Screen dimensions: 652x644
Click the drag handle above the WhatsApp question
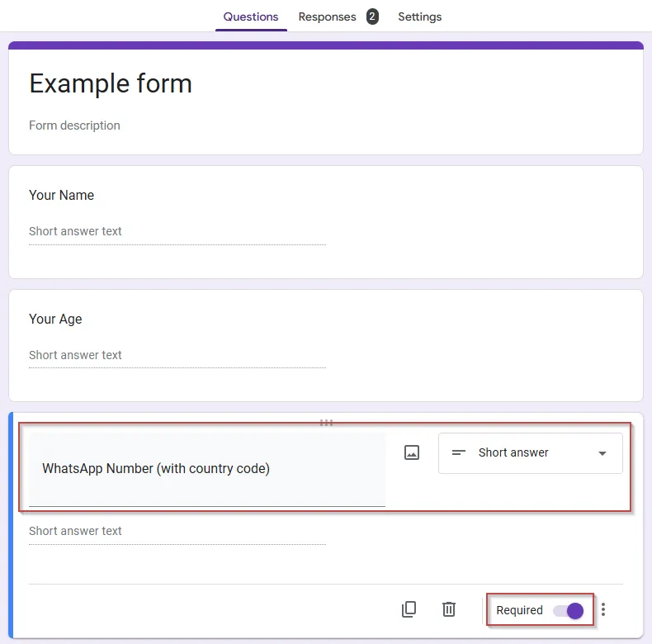pyautogui.click(x=326, y=423)
